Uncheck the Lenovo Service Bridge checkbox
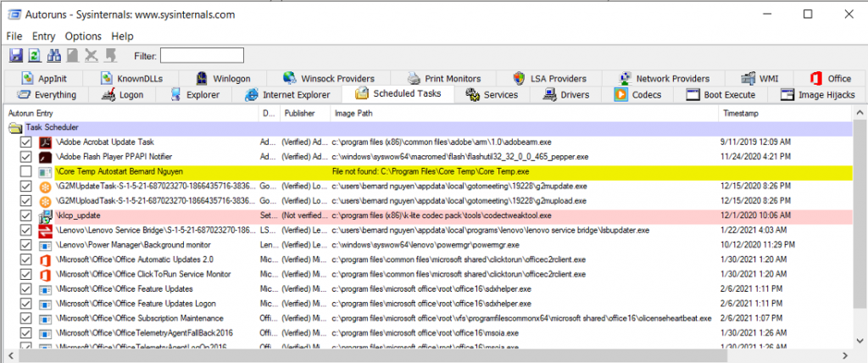Image resolution: width=868 pixels, height=363 pixels. click(x=25, y=230)
